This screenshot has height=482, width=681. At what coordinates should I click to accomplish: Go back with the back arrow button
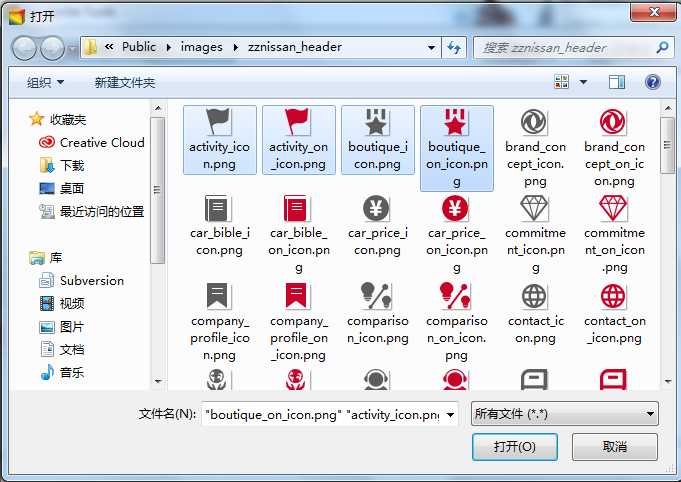24,48
